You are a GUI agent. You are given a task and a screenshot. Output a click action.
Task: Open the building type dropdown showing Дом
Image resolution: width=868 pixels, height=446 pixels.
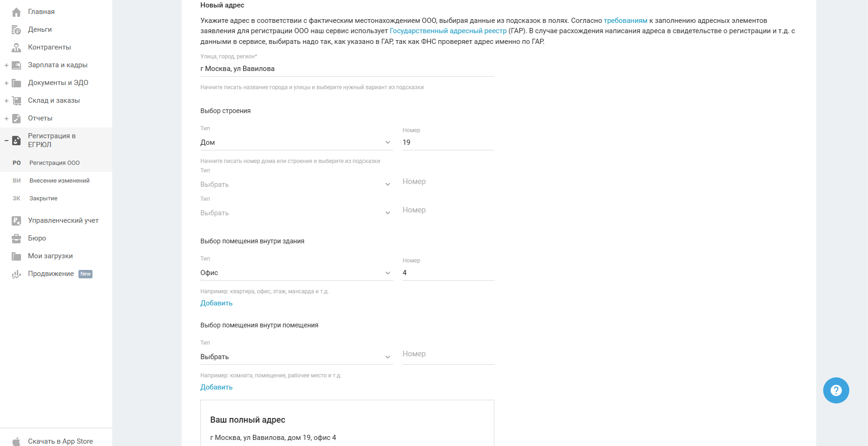[x=296, y=142]
